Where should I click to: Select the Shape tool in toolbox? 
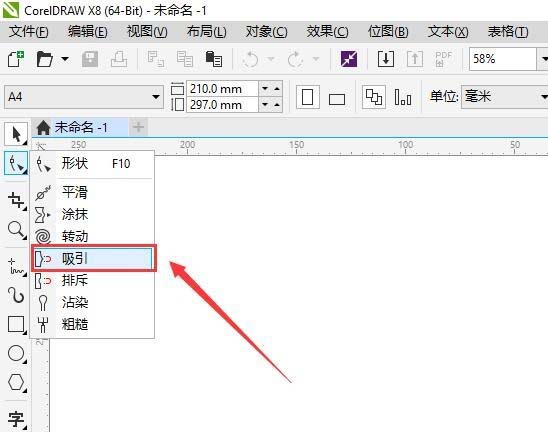pyautogui.click(x=16, y=163)
